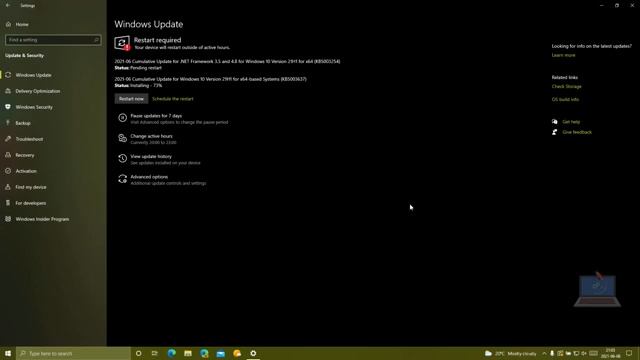Open Task View from the taskbar

click(155, 353)
